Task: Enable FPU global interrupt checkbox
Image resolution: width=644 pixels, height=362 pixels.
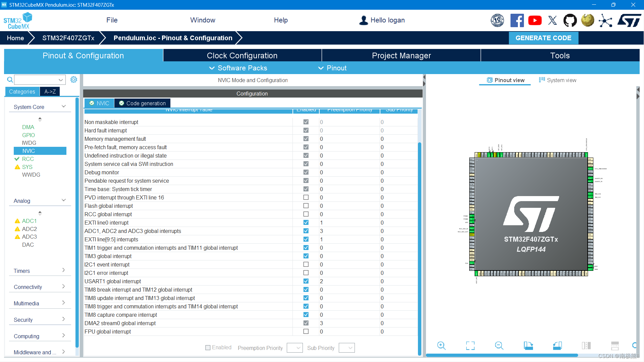Action: (306, 331)
